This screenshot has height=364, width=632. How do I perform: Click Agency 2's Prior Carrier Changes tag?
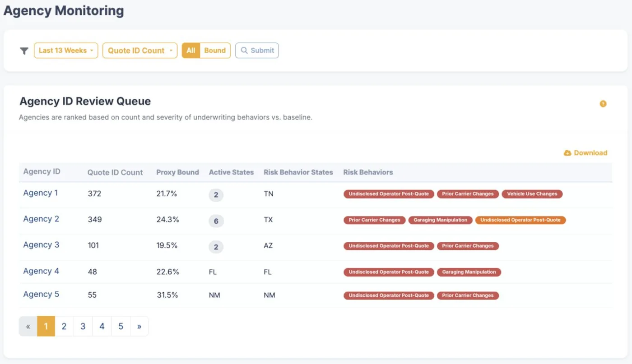(x=374, y=220)
